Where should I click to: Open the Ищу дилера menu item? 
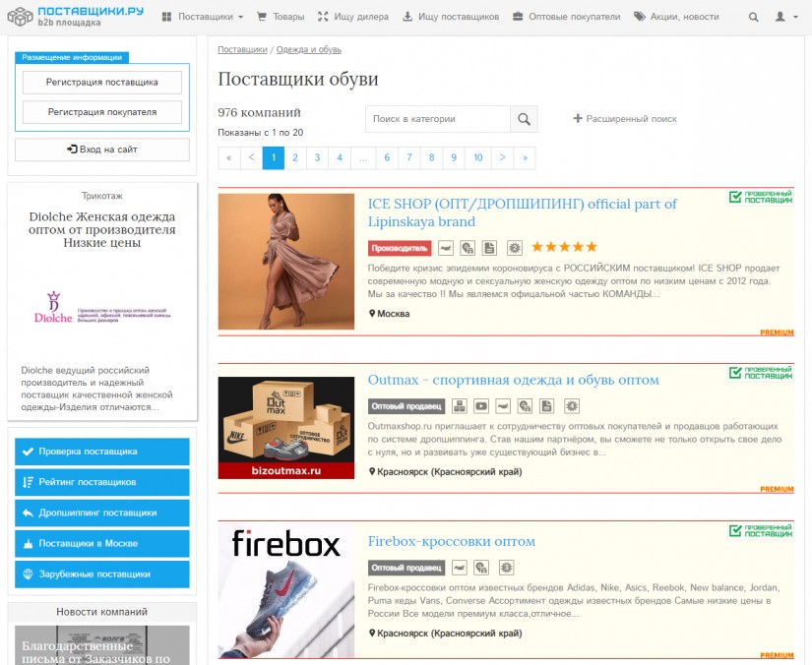click(352, 17)
